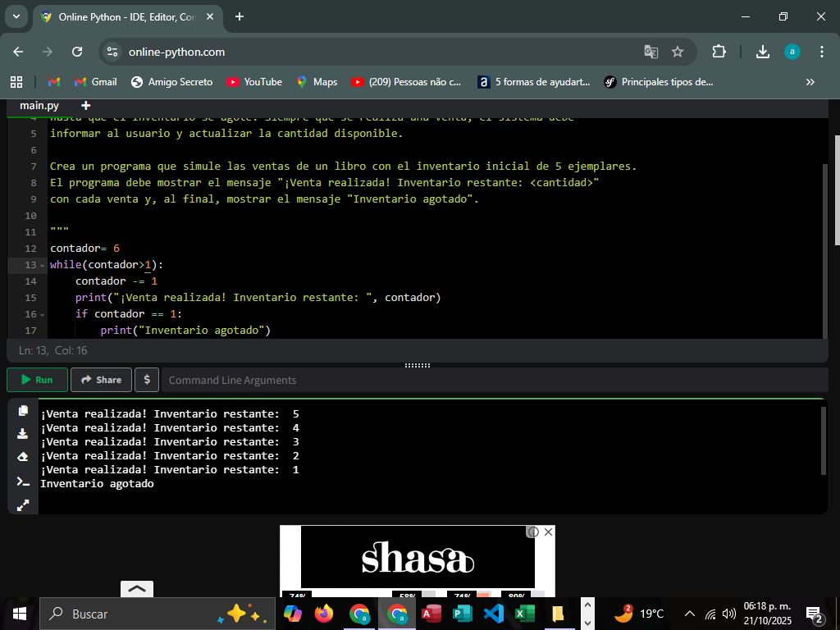
Task: Collapse the while loop on line 13
Action: coord(42,266)
